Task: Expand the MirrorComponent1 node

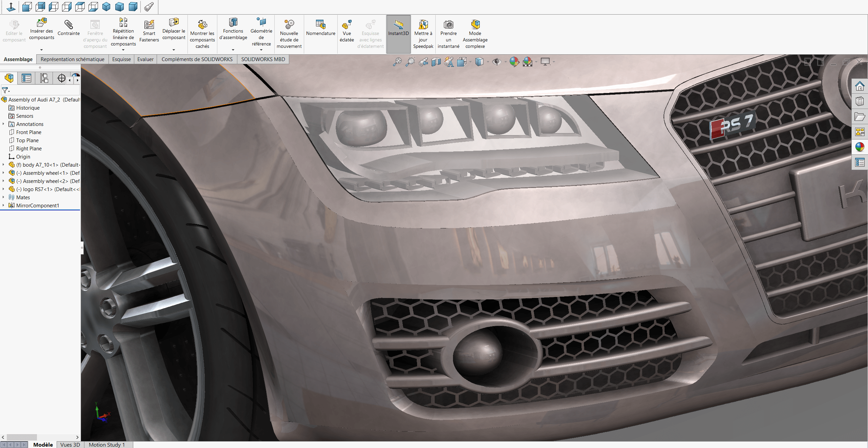Action: click(3, 205)
